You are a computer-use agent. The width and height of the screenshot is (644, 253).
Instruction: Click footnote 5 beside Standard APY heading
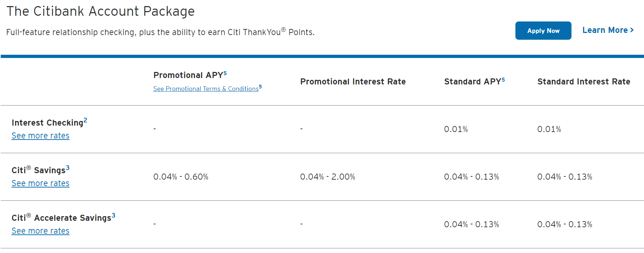click(503, 80)
